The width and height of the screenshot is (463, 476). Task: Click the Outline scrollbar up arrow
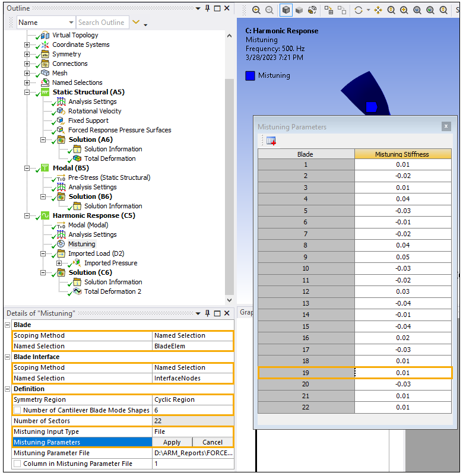[x=229, y=36]
